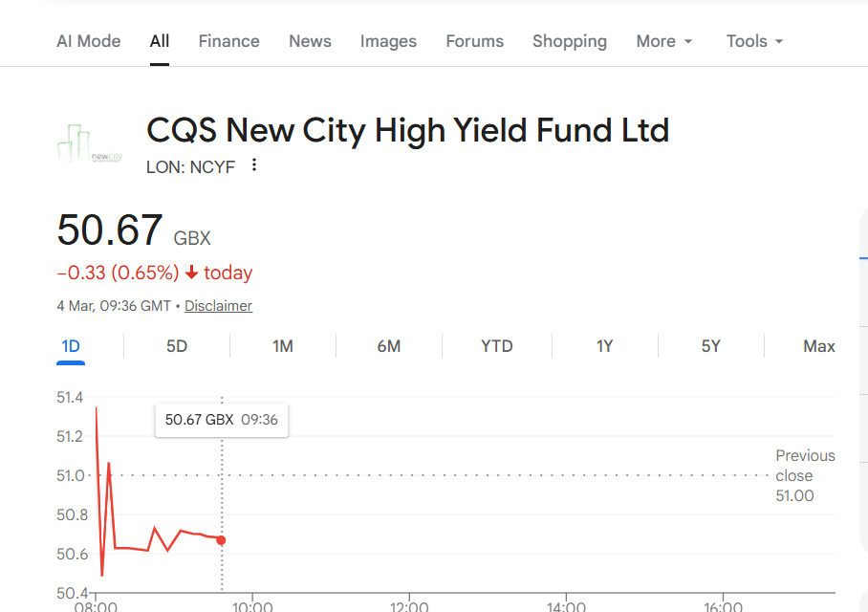Expand the More search filters dropdown

pyautogui.click(x=664, y=41)
